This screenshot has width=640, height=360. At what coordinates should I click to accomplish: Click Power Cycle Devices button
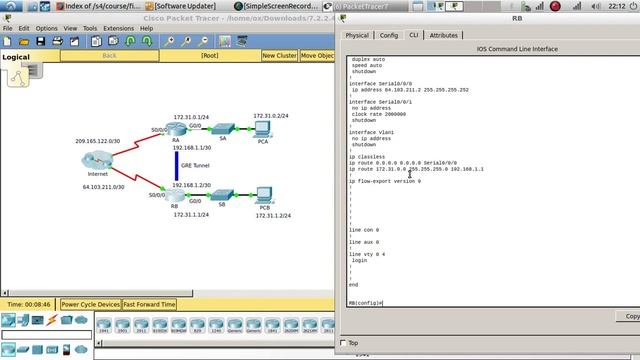pos(91,304)
